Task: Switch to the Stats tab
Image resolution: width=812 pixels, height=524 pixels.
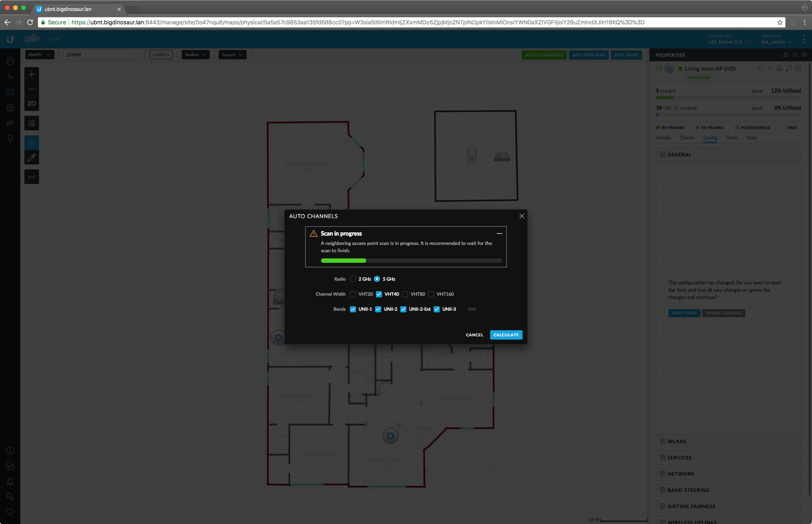Action: (x=751, y=138)
